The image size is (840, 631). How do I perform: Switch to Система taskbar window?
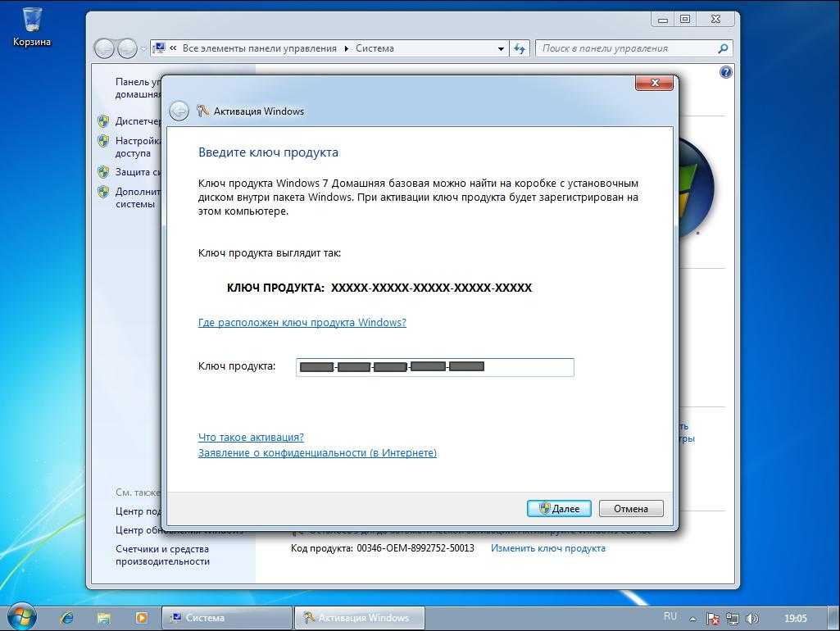click(227, 618)
